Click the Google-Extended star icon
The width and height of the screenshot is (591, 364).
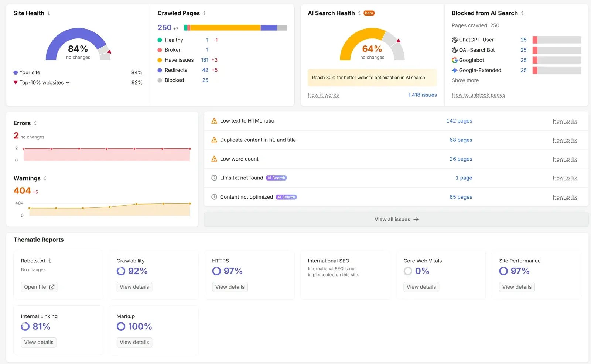pos(455,70)
